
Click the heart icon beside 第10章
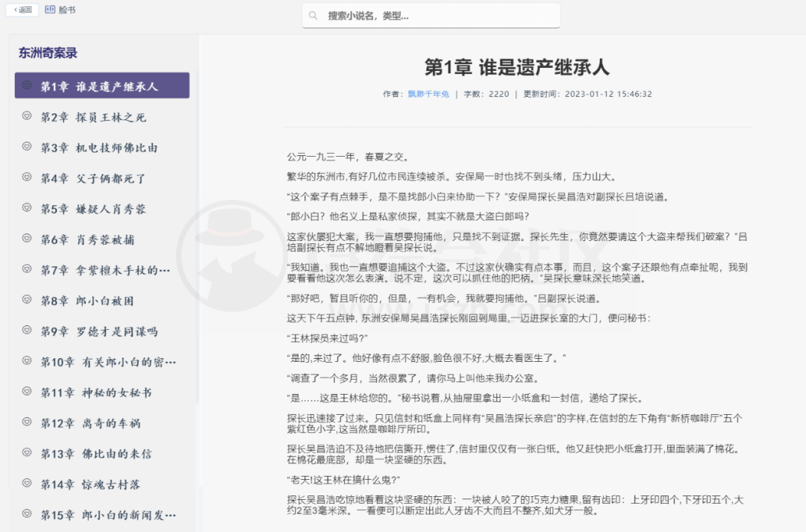tap(28, 360)
